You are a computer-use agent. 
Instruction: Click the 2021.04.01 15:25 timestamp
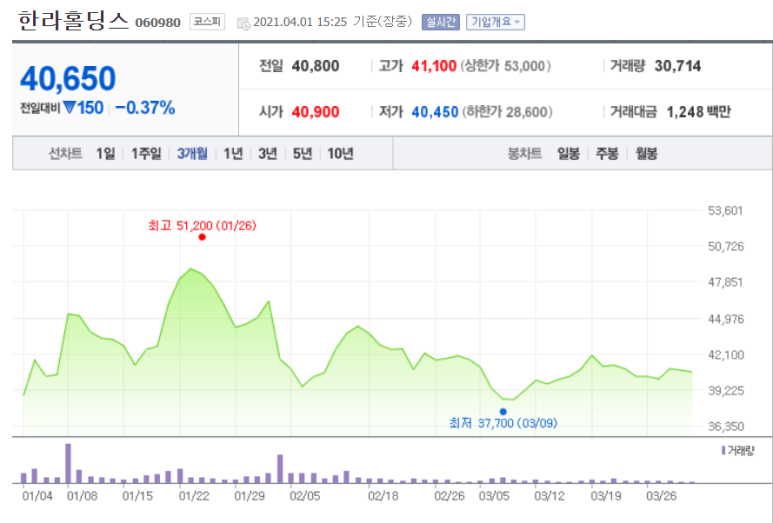tap(300, 22)
